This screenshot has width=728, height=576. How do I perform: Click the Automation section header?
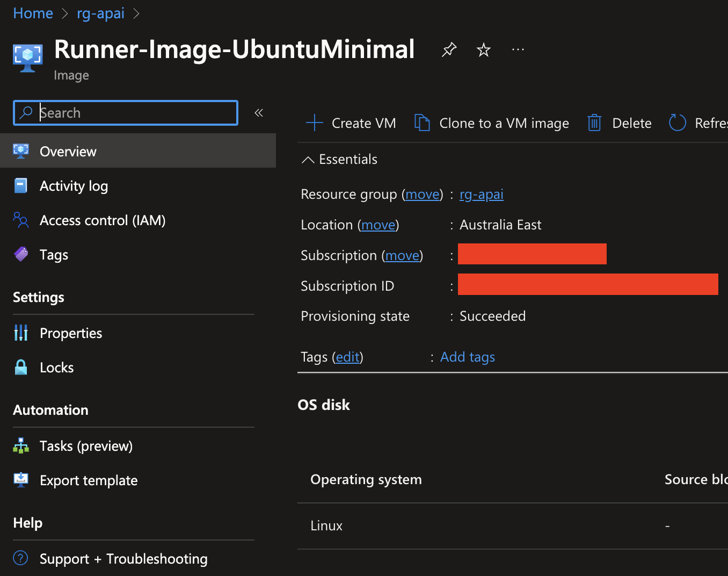pos(50,410)
